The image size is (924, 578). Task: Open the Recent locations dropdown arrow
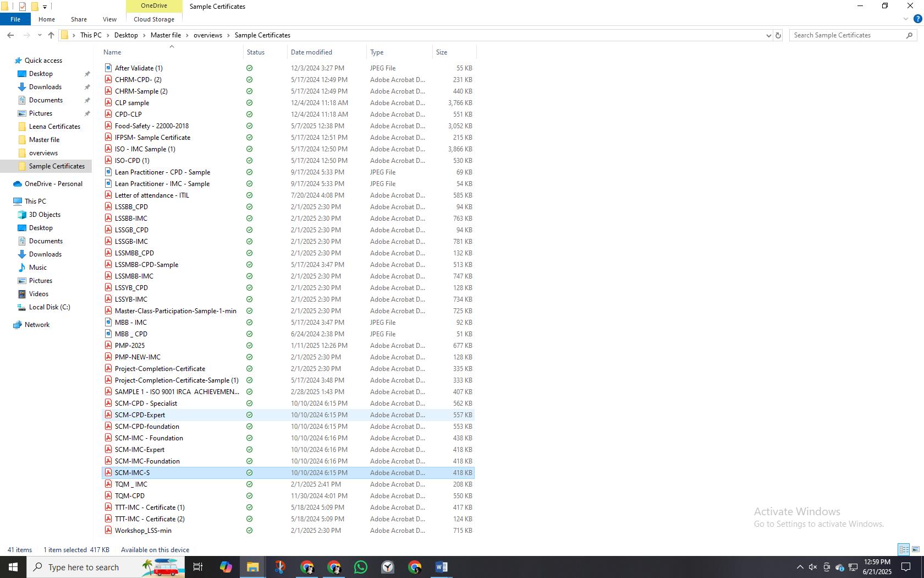click(x=40, y=35)
